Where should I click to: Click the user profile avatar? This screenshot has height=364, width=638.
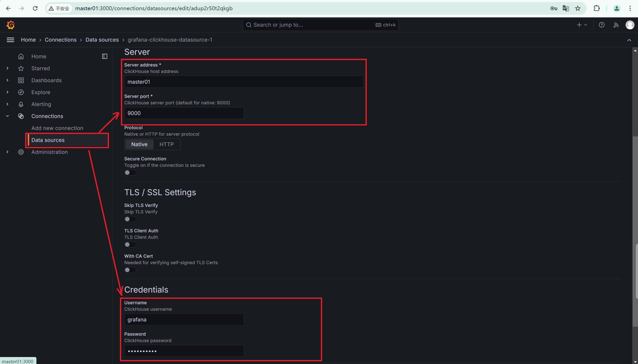(630, 25)
